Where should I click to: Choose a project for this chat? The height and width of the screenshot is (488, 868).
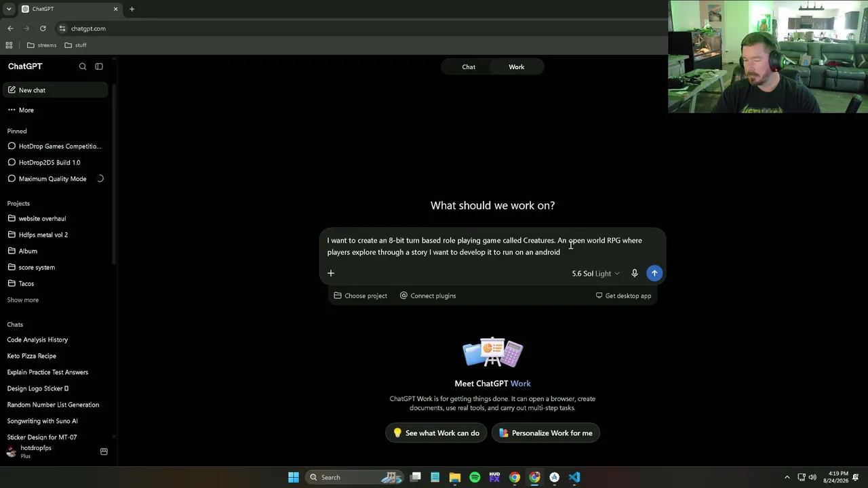[361, 296]
